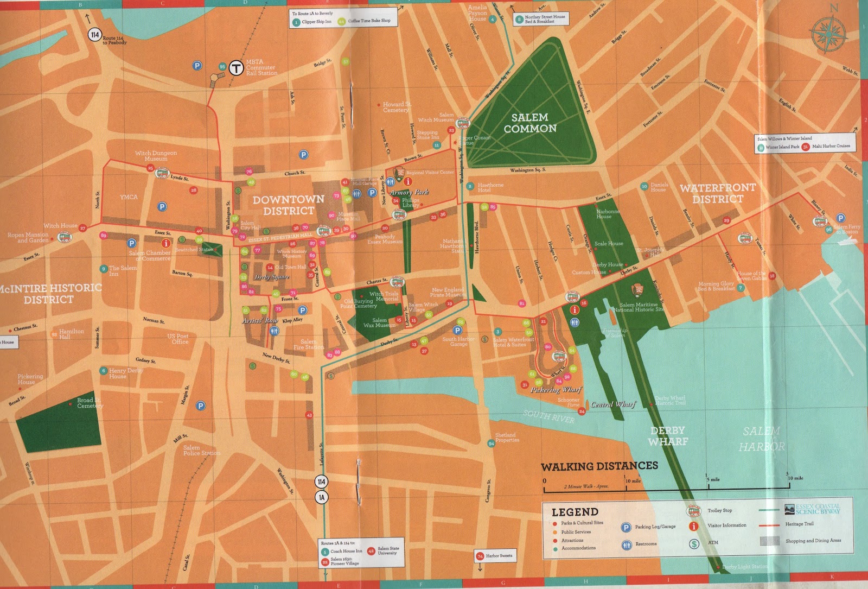Click the "SALEM HARBOR" water label
Image resolution: width=868 pixels, height=589 pixels.
click(x=762, y=439)
